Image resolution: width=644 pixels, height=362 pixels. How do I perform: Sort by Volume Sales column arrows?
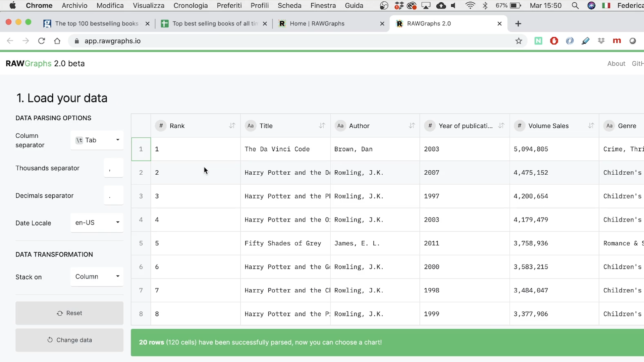(591, 126)
